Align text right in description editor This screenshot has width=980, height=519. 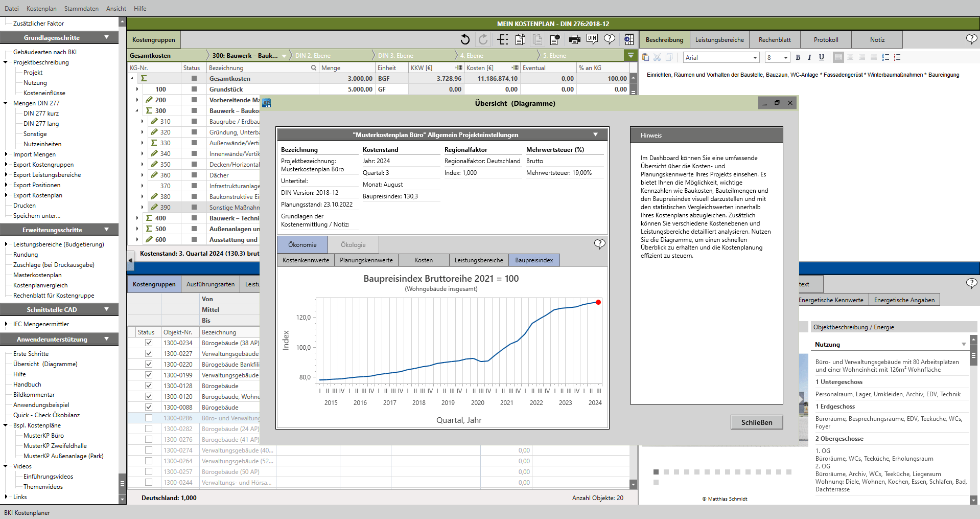[x=862, y=57]
